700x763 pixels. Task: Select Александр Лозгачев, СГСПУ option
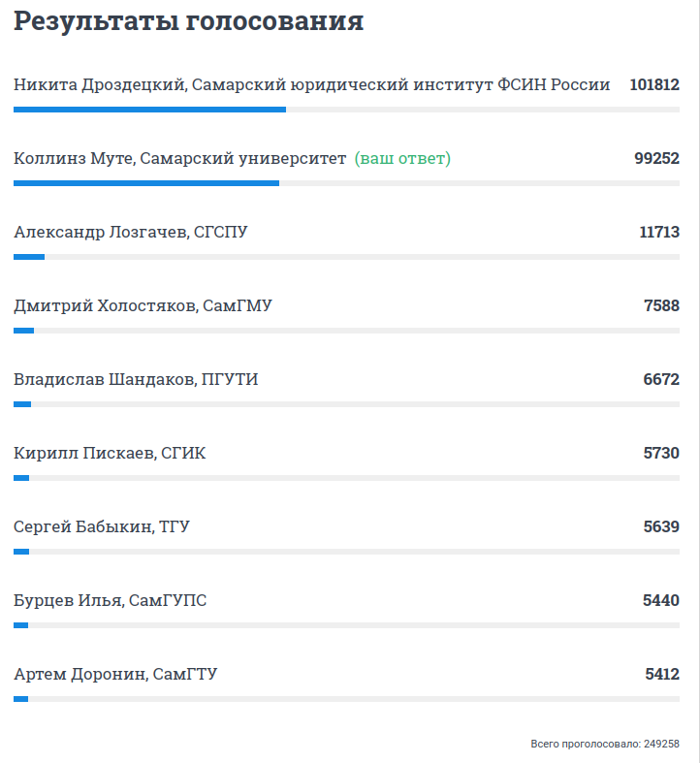131,233
